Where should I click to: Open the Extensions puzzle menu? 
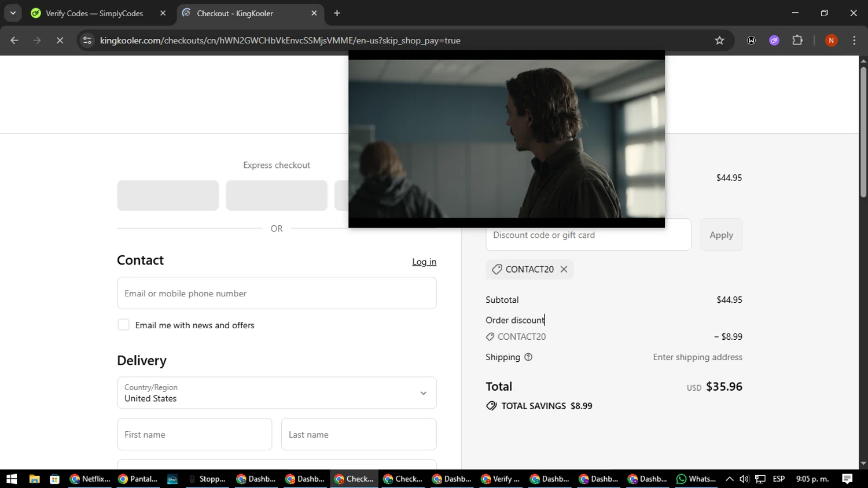tap(797, 41)
